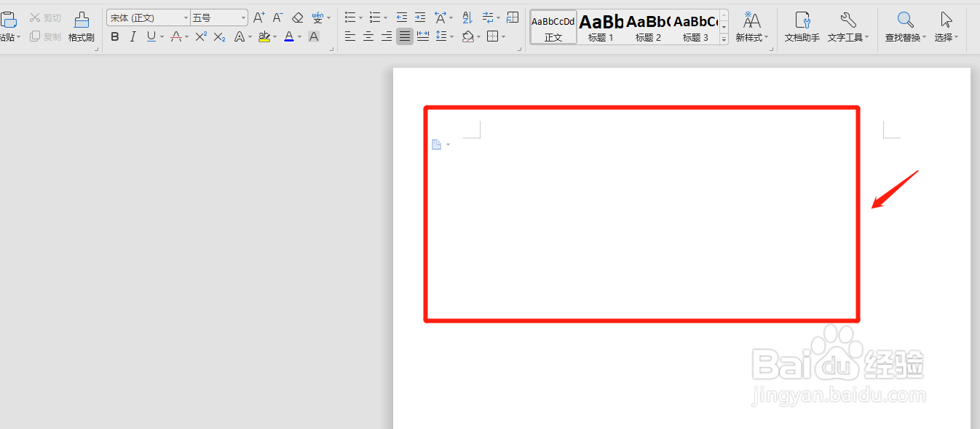Open the line spacing dropdown arrow
980x429 pixels.
(451, 37)
